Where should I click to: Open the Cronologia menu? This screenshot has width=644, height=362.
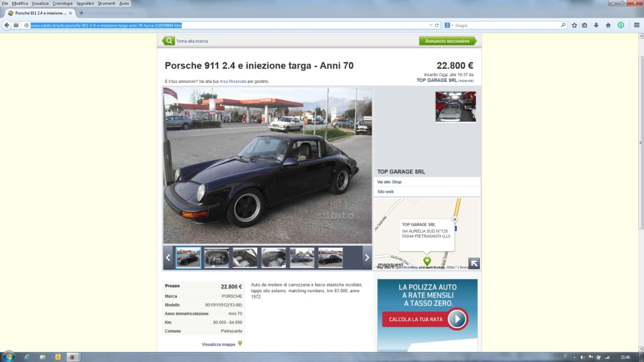tap(62, 3)
